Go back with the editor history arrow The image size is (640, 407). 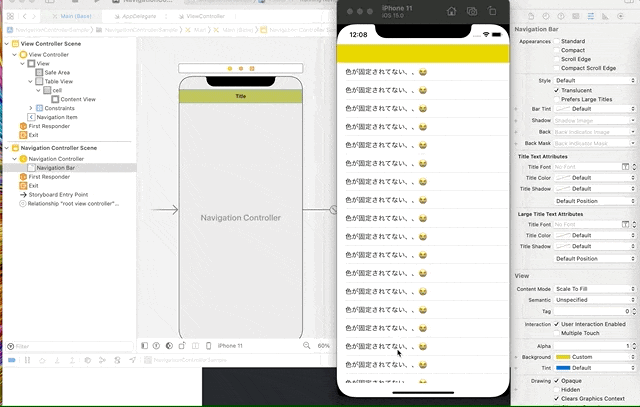pos(24,16)
